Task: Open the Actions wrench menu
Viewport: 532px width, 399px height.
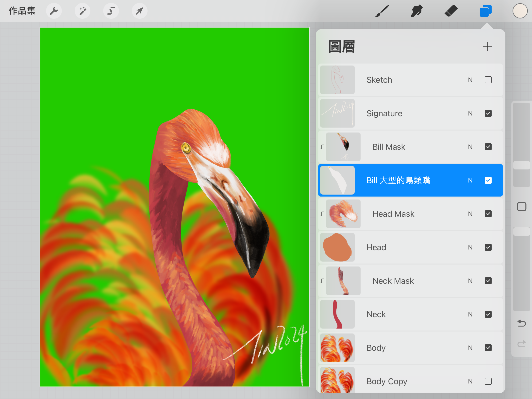Action: (54, 11)
